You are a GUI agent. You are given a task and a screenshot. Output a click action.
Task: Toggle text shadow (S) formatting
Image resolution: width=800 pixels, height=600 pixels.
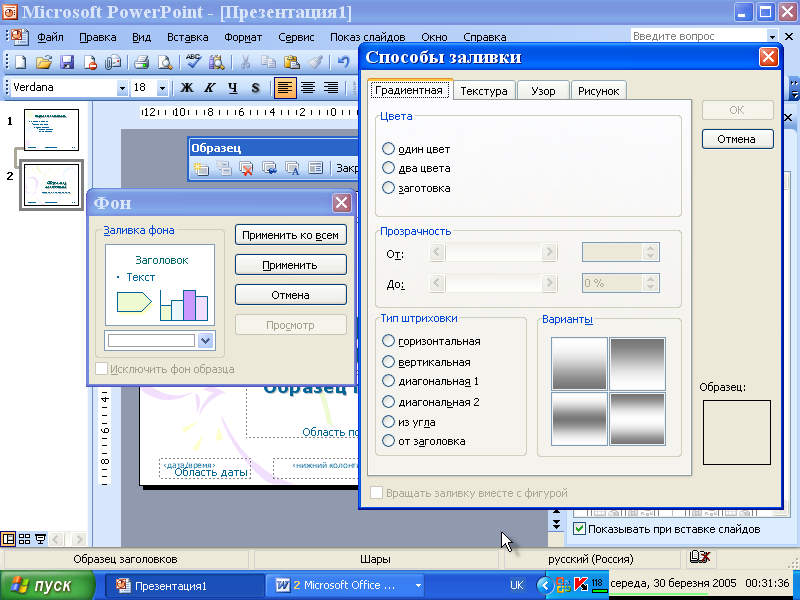256,88
